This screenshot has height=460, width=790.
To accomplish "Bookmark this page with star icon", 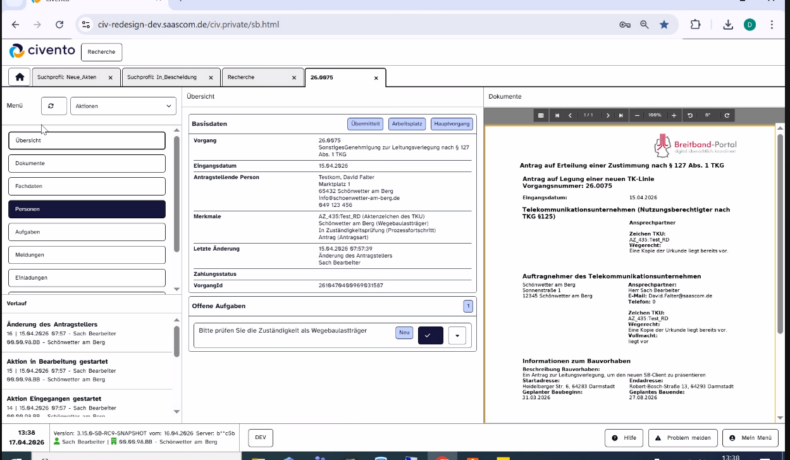I will 664,25.
